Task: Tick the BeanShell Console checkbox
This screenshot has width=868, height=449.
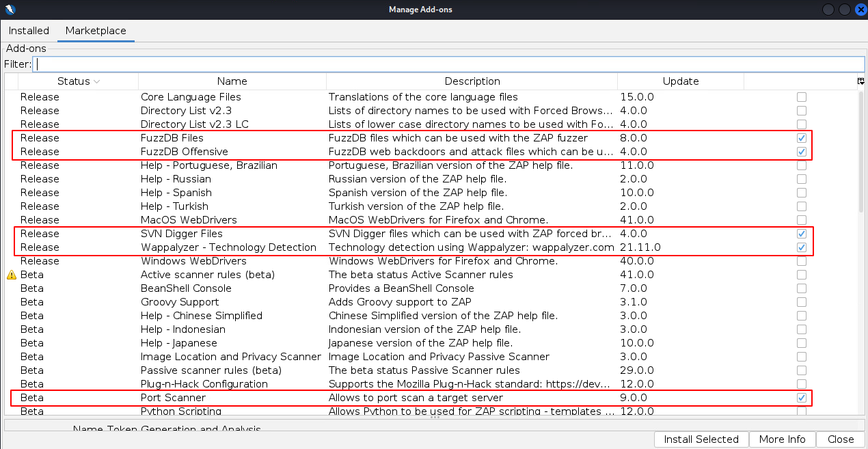Action: [x=801, y=288]
